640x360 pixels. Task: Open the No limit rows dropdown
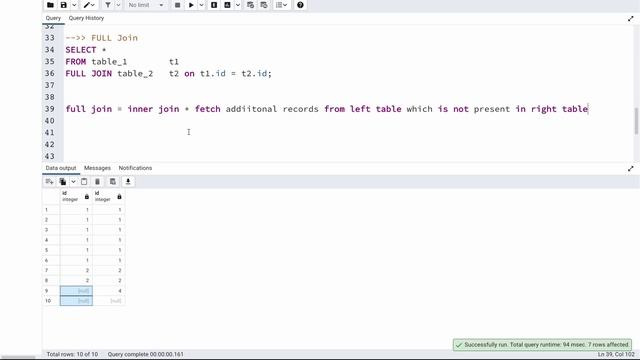146,5
